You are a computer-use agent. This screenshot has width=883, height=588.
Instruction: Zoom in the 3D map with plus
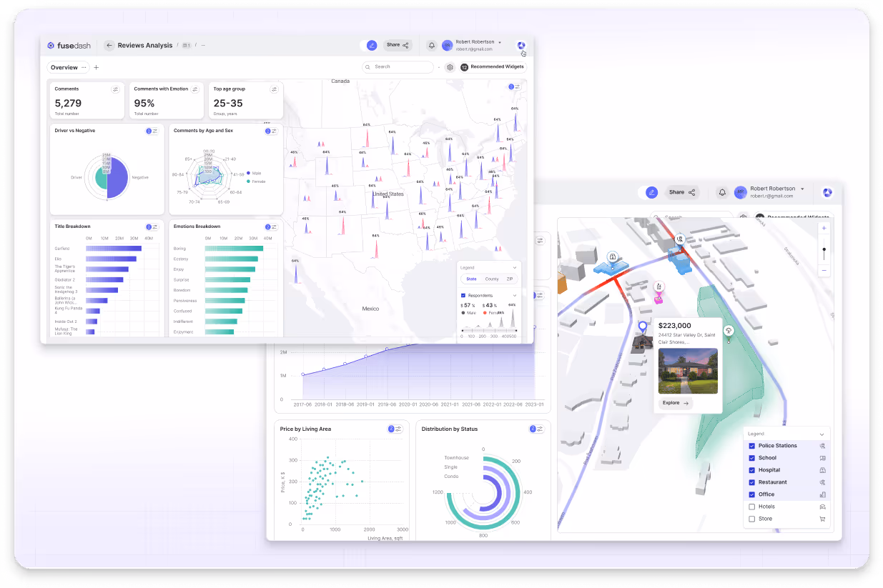[x=824, y=228]
